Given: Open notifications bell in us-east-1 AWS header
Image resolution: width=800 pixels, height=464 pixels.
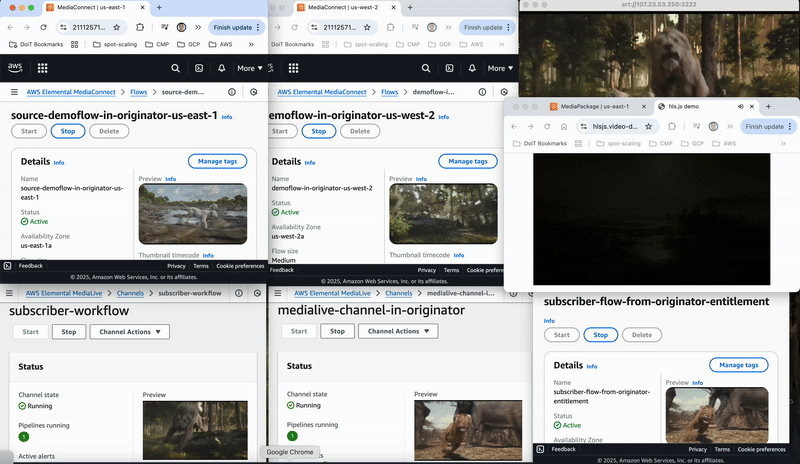Looking at the screenshot, I should tap(221, 68).
